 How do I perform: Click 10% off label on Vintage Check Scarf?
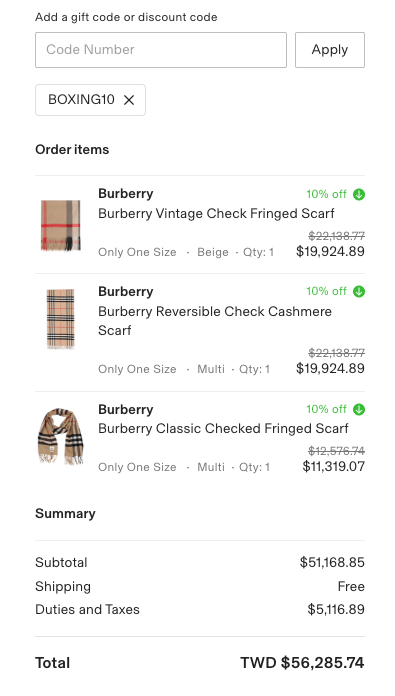[326, 194]
